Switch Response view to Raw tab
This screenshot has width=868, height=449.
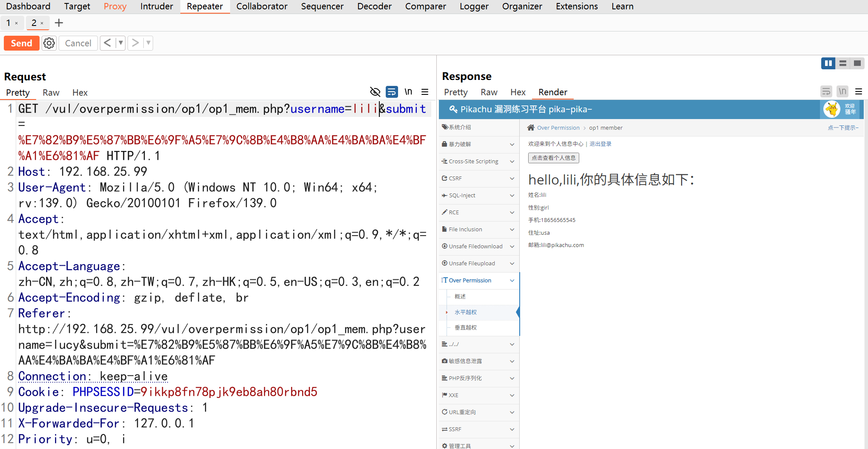(489, 92)
